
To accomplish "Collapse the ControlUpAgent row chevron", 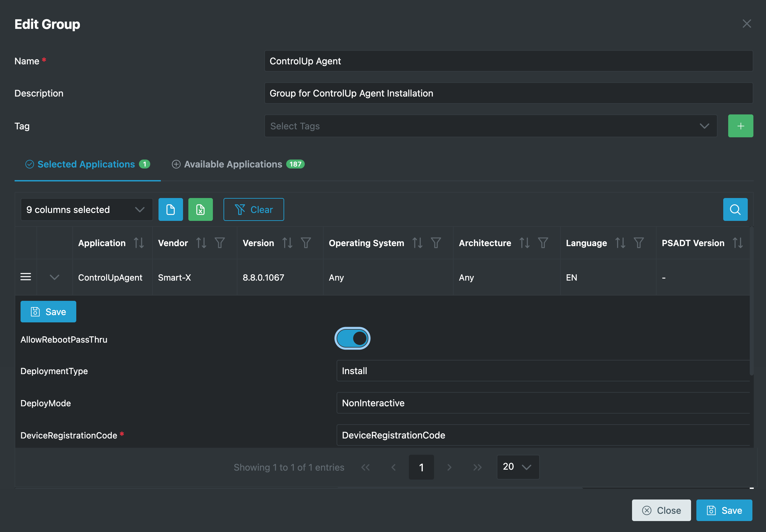I will 54,277.
